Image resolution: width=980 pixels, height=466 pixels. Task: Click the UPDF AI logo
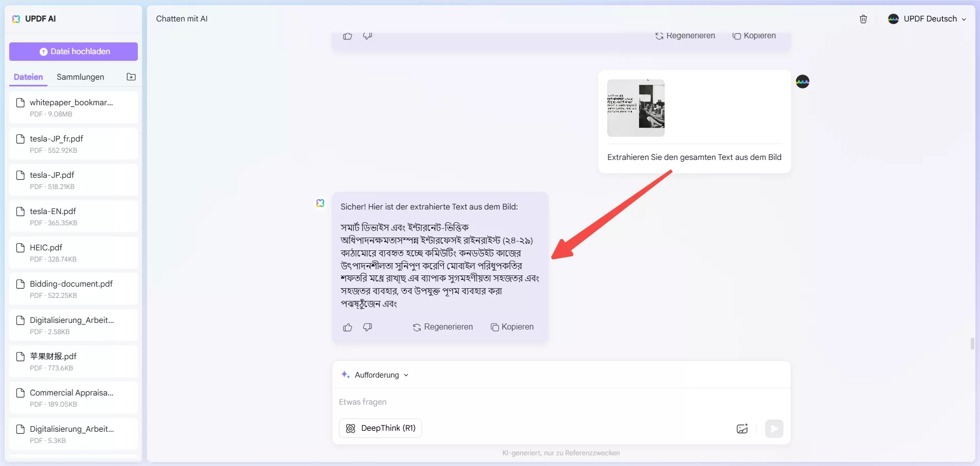click(35, 19)
